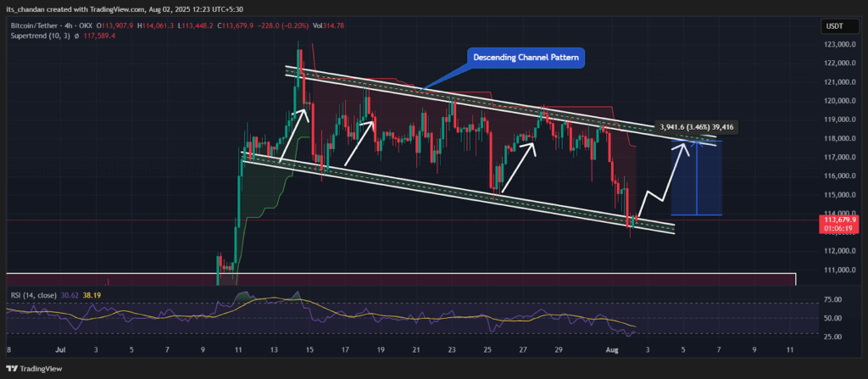Viewport: 868px width, 379px height.
Task: Click the 27 date label on time axis
Action: click(523, 350)
